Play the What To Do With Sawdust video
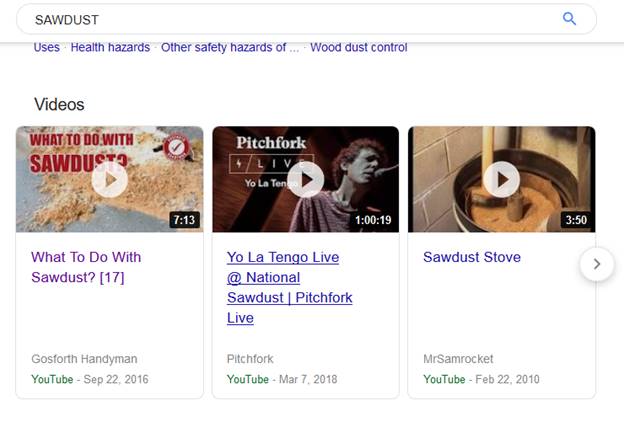The image size is (624, 438). [110, 179]
